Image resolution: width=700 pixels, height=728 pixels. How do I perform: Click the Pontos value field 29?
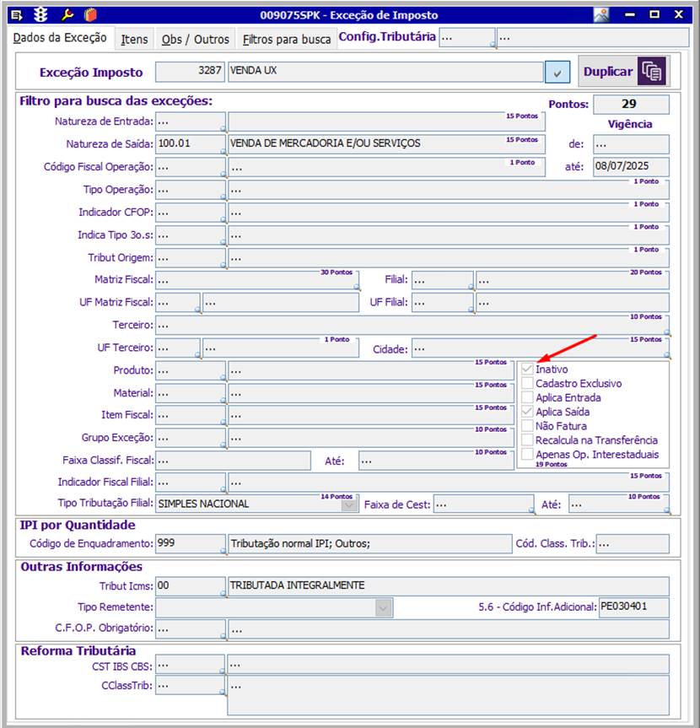631,104
